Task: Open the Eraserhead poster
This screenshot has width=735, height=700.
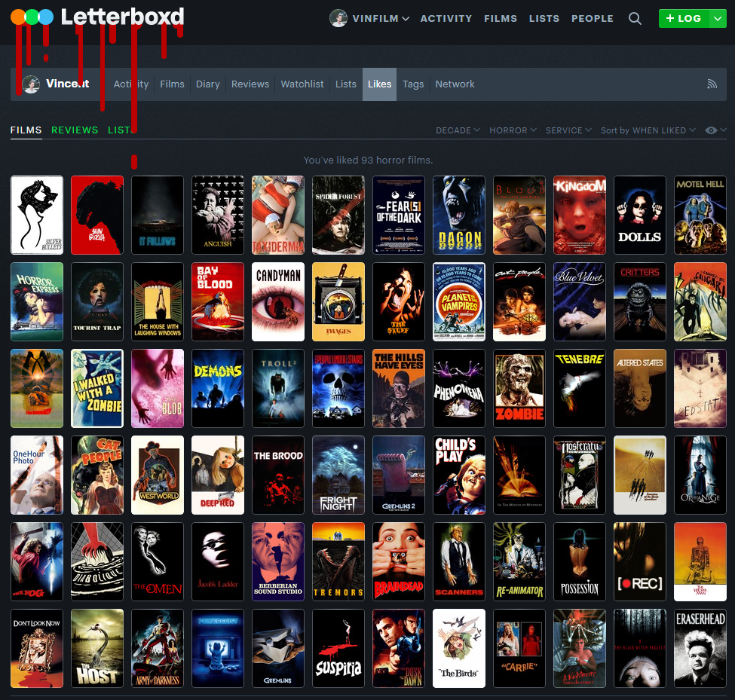Action: [x=700, y=649]
